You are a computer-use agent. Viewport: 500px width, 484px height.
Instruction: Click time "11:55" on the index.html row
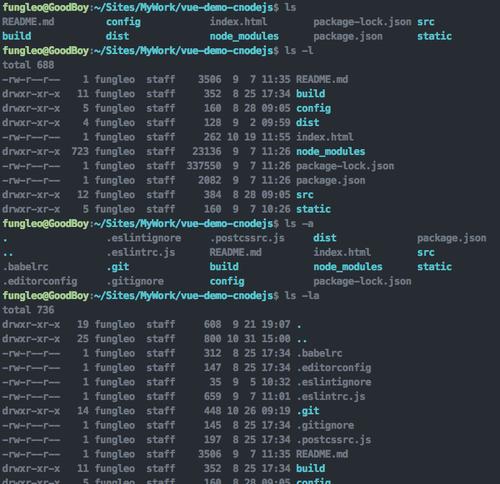[x=276, y=137]
